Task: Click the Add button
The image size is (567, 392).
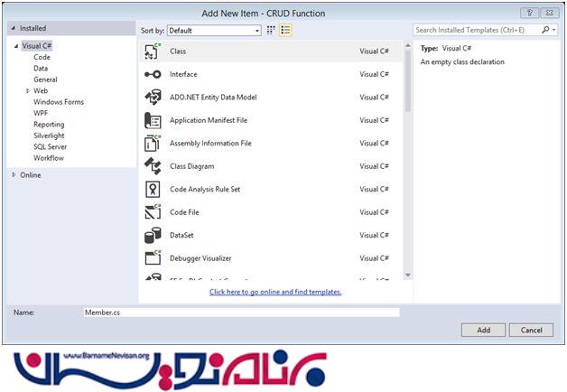Action: [x=484, y=331]
